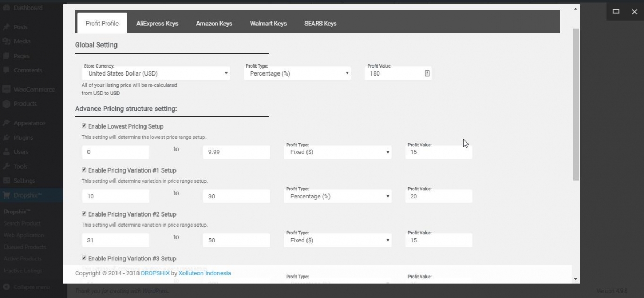The width and height of the screenshot is (644, 298).
Task: Open Lowest Pricing Profit Type Fixed dropdown
Action: click(x=338, y=152)
